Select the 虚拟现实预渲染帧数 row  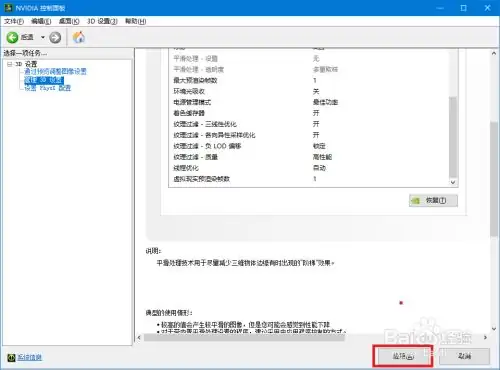[309, 179]
